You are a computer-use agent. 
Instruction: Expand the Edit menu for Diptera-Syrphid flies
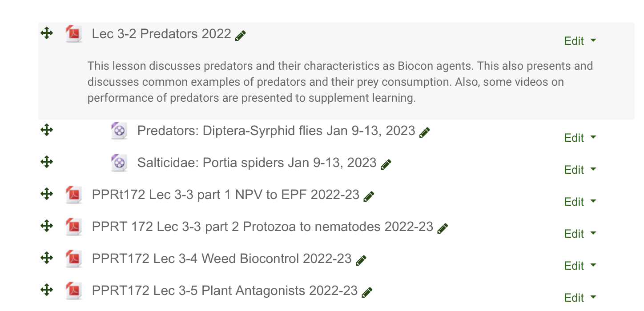pyautogui.click(x=580, y=138)
